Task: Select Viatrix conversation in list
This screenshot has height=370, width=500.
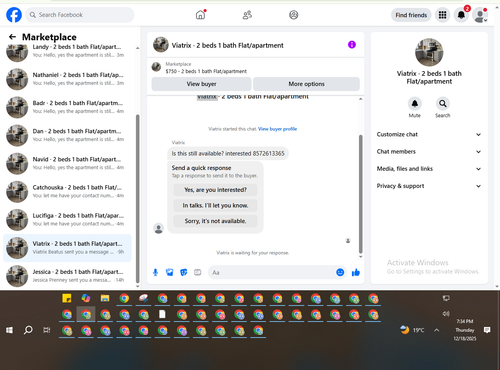Action: pyautogui.click(x=67, y=248)
